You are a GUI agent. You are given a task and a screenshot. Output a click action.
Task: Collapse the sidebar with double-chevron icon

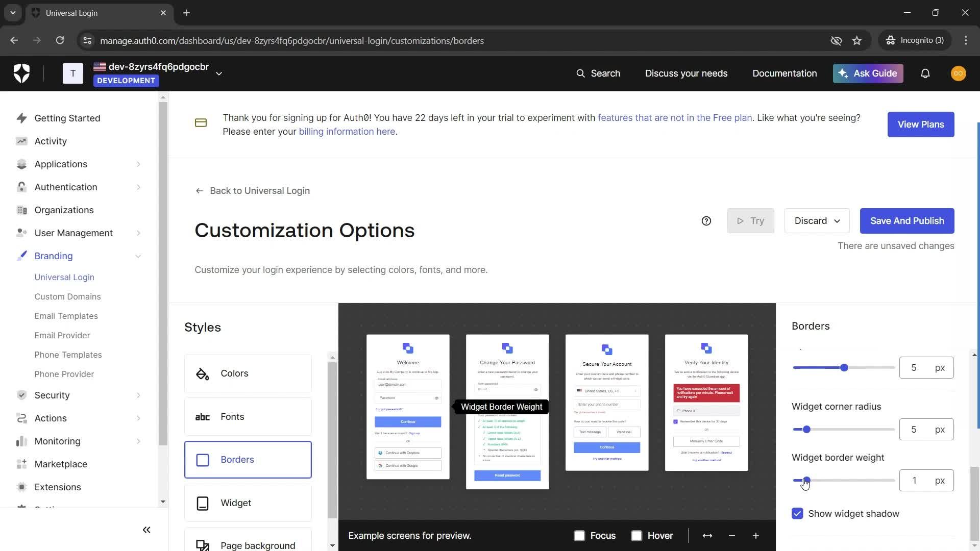[x=146, y=530]
